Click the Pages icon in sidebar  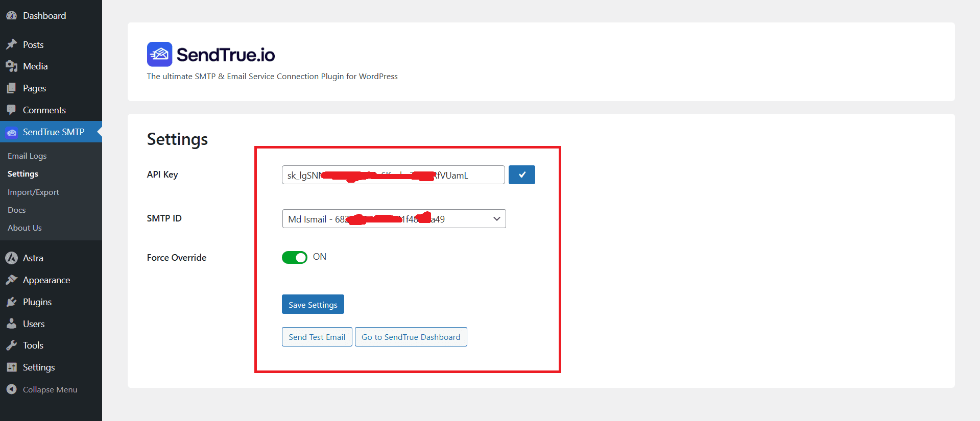11,88
